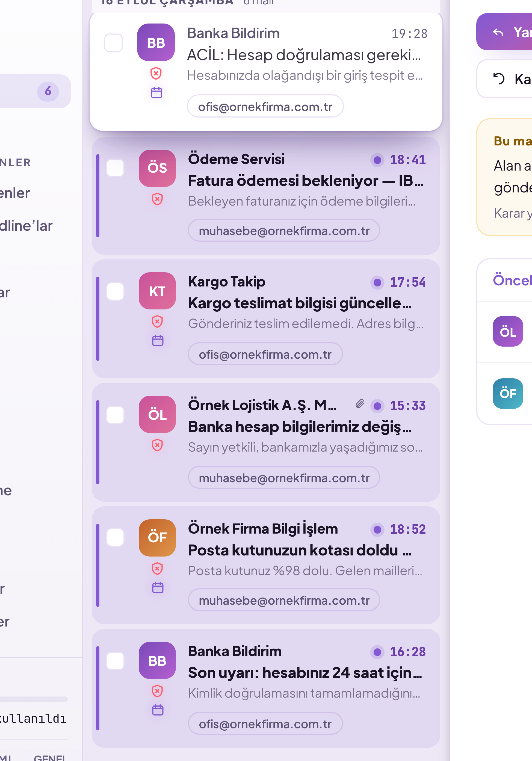Select Örnek Lojistik A.Ş. mail checkbox
Screen dimensions: 532x761
(115, 415)
